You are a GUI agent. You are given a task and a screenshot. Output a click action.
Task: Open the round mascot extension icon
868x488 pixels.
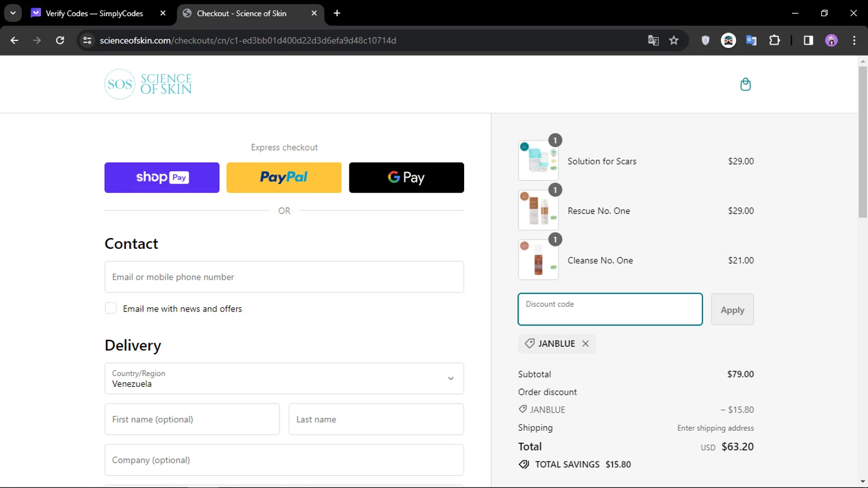[729, 41]
